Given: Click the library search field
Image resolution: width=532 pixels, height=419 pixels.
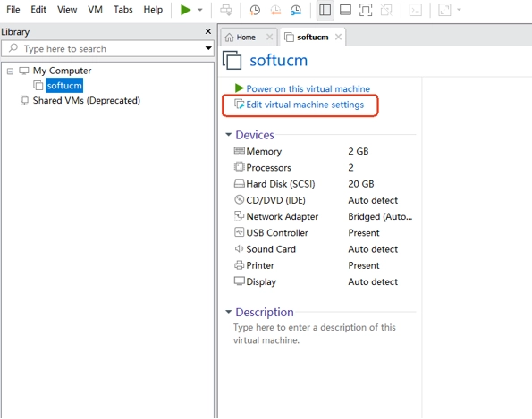Looking at the screenshot, I should (x=107, y=48).
